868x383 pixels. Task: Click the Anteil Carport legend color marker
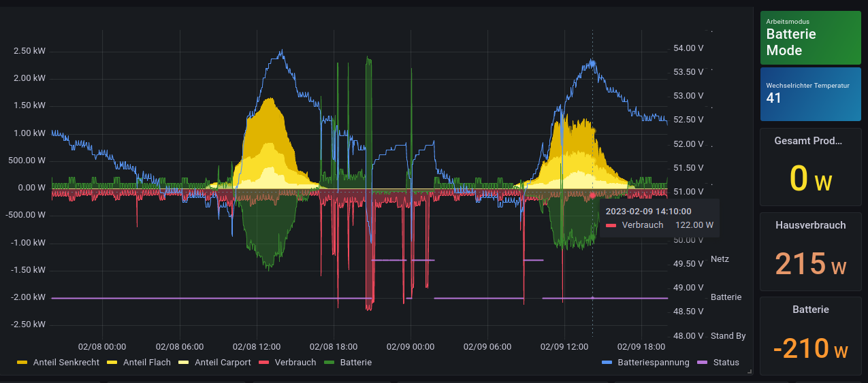pyautogui.click(x=184, y=363)
